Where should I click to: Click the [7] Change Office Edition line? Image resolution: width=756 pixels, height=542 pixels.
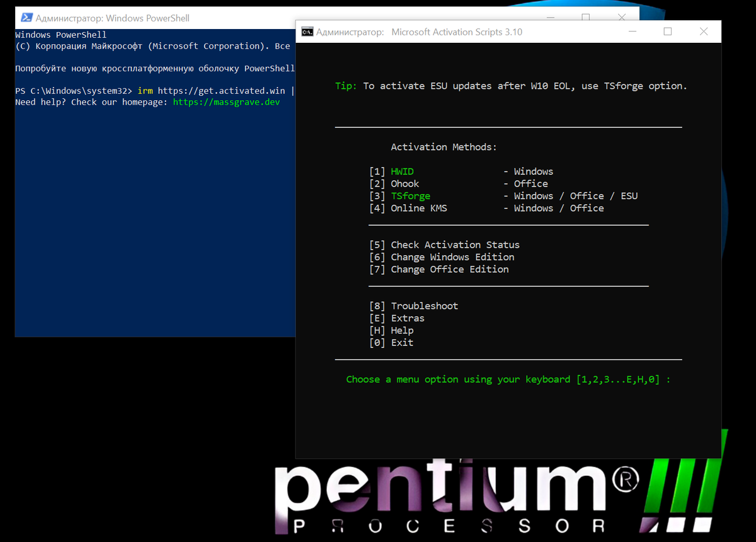(x=439, y=269)
